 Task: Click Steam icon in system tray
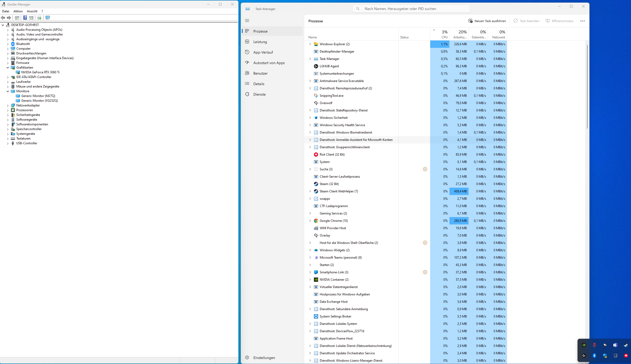[625, 345]
